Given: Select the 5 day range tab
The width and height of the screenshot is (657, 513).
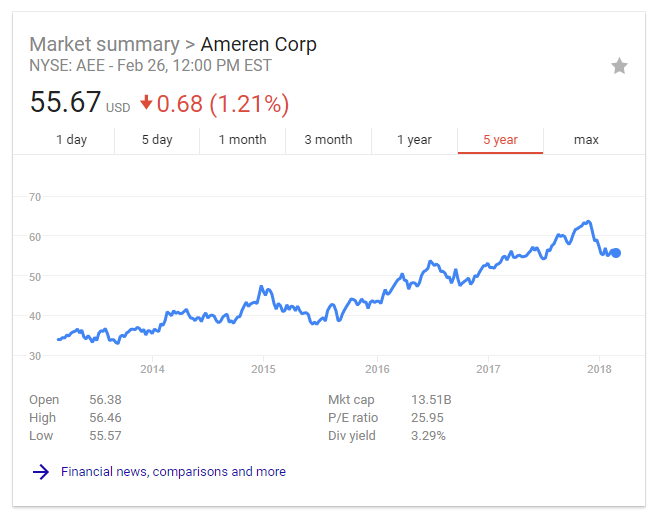Looking at the screenshot, I should tap(157, 140).
